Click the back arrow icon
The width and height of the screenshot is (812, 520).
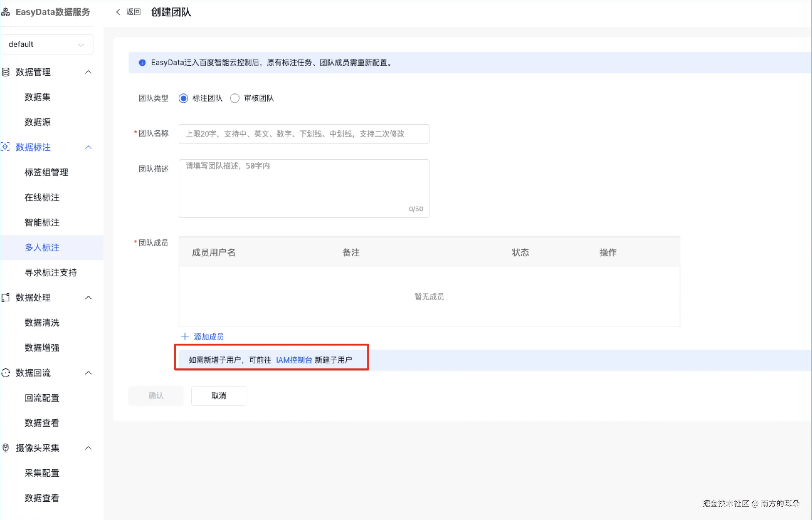coord(118,12)
